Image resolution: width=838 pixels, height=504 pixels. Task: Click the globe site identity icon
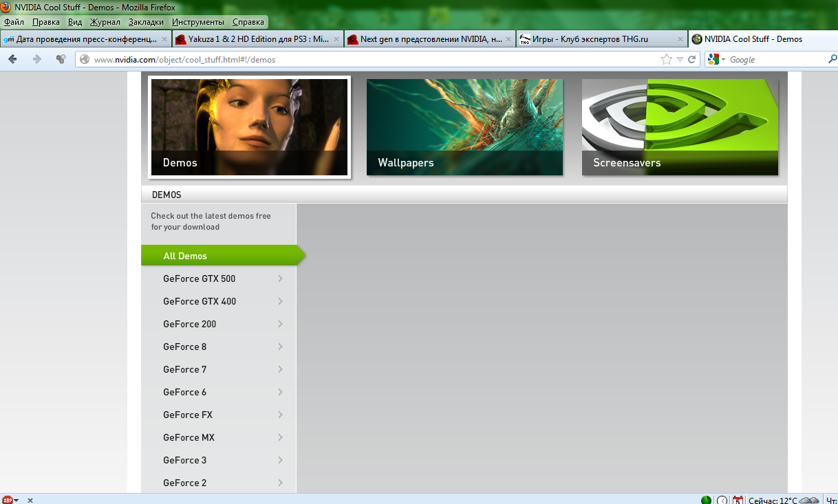tap(85, 60)
